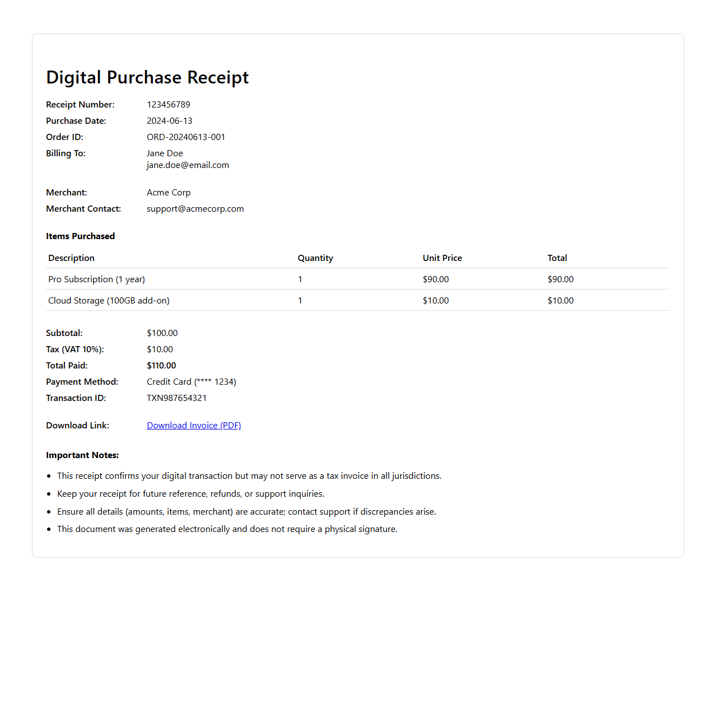Viewport: 716px width, 728px height.
Task: Select the receipt number 123456789
Action: click(169, 105)
